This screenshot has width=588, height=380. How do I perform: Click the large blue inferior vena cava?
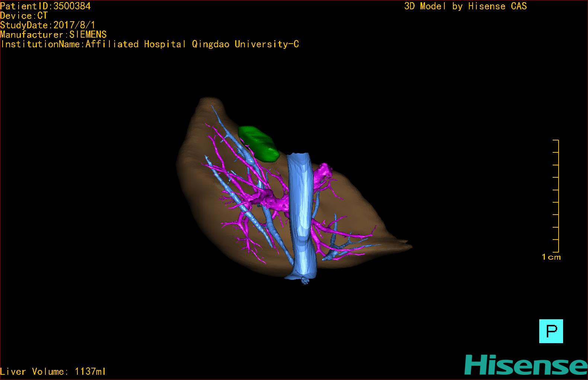pyautogui.click(x=302, y=216)
